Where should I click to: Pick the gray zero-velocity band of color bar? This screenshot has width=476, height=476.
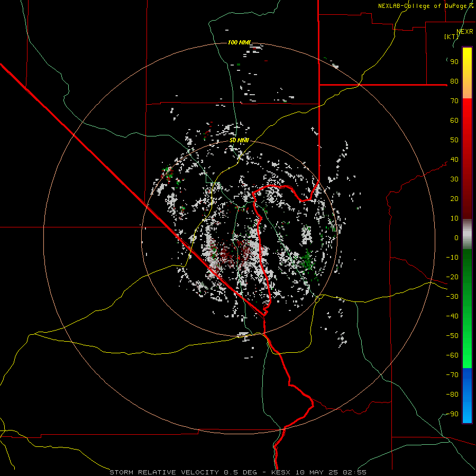[467, 234]
